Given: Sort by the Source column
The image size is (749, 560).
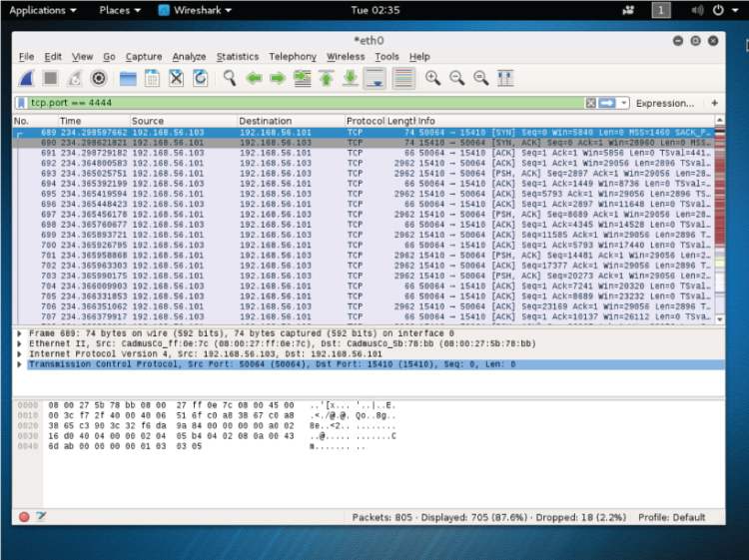Looking at the screenshot, I should click(x=183, y=121).
